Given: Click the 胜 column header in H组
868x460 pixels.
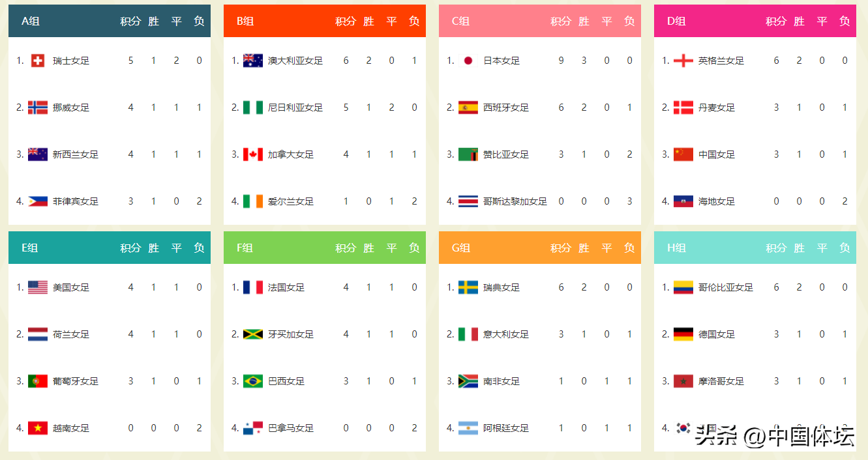Looking at the screenshot, I should 799,248.
